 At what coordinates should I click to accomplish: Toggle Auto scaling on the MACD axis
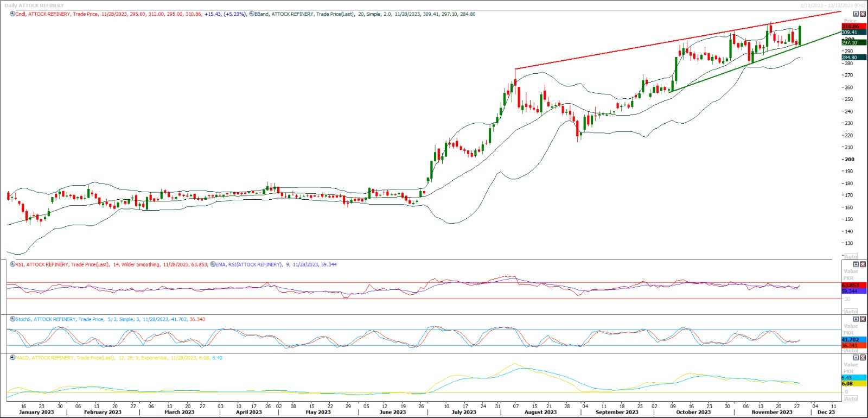[x=851, y=398]
